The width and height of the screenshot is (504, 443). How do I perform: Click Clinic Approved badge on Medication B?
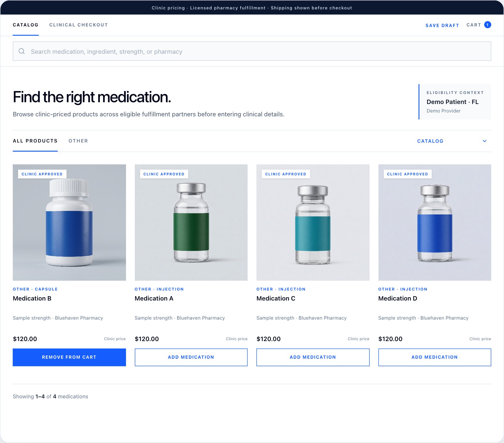[x=42, y=174]
